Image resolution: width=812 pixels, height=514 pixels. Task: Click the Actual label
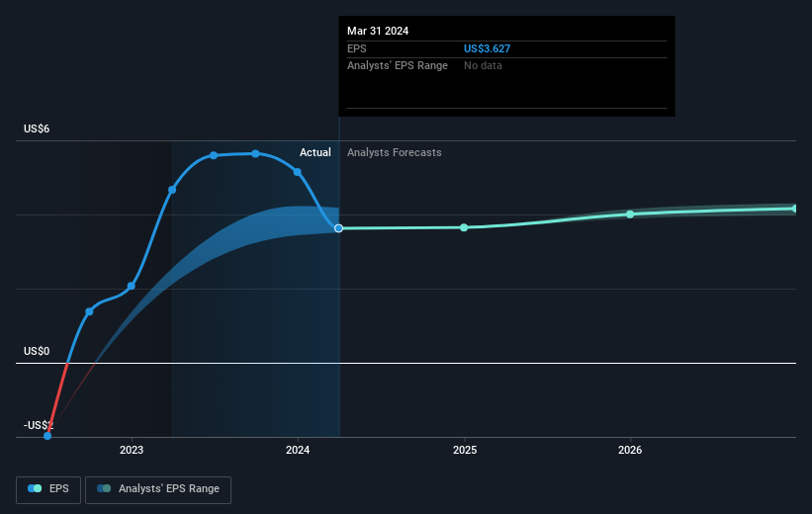pos(315,152)
